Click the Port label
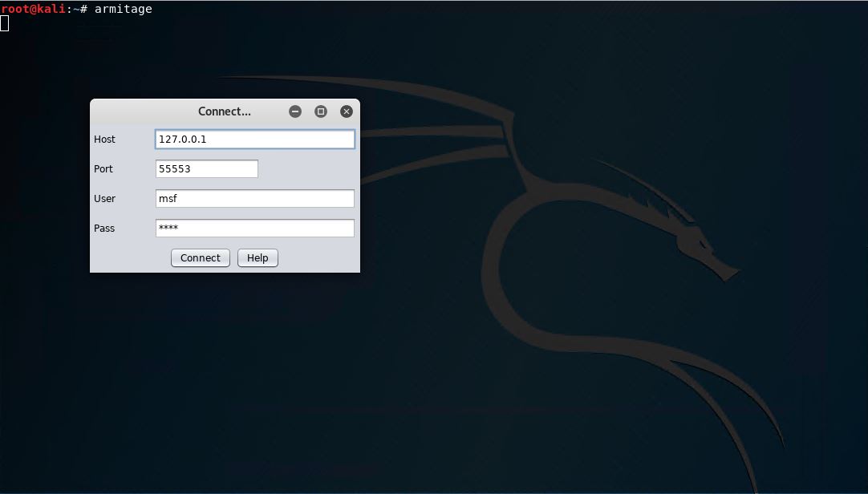The width and height of the screenshot is (868, 494). pos(103,168)
